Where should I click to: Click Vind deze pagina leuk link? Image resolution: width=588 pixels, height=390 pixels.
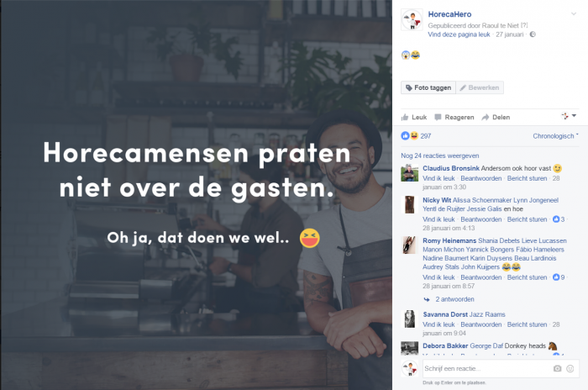[459, 34]
